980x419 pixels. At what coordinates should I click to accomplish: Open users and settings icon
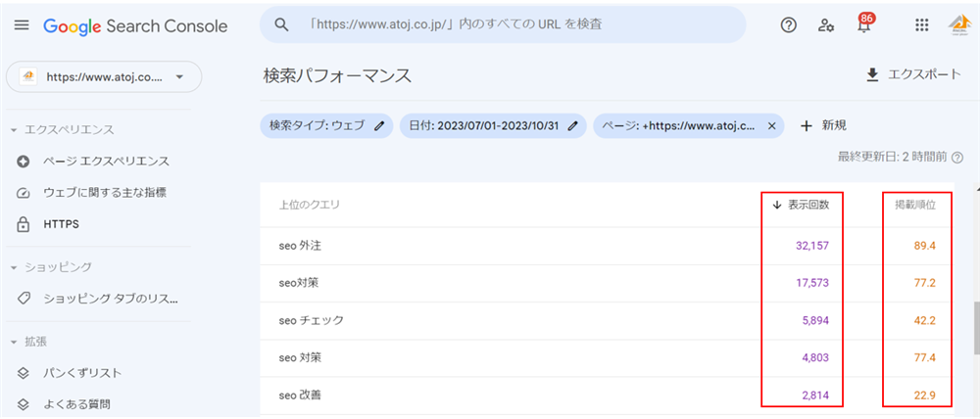point(826,25)
